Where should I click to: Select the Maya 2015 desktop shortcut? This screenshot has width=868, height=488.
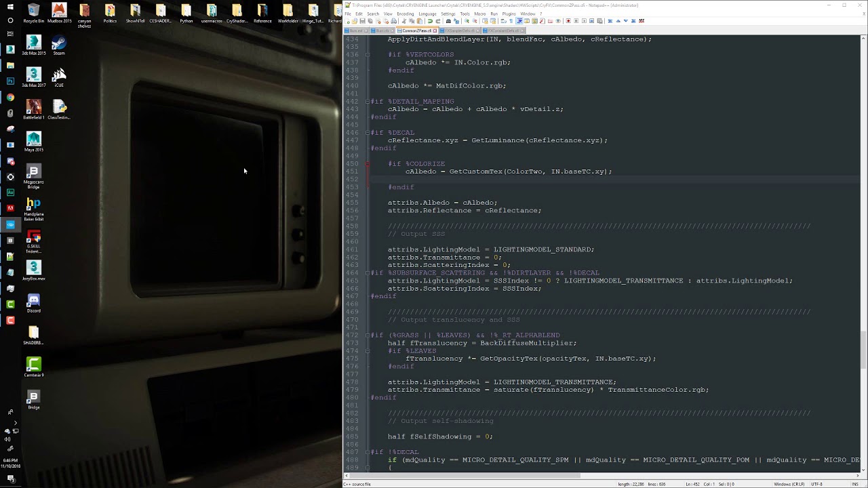coord(33,142)
